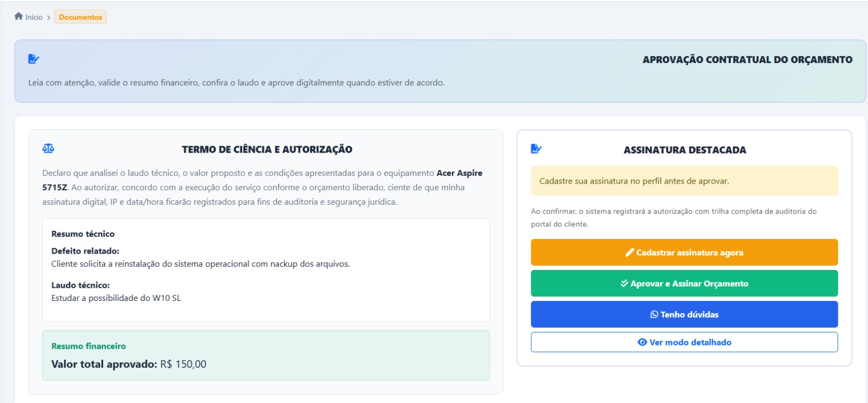868x403 pixels.
Task: Click Cadastrar assinatura agora button
Action: [684, 252]
